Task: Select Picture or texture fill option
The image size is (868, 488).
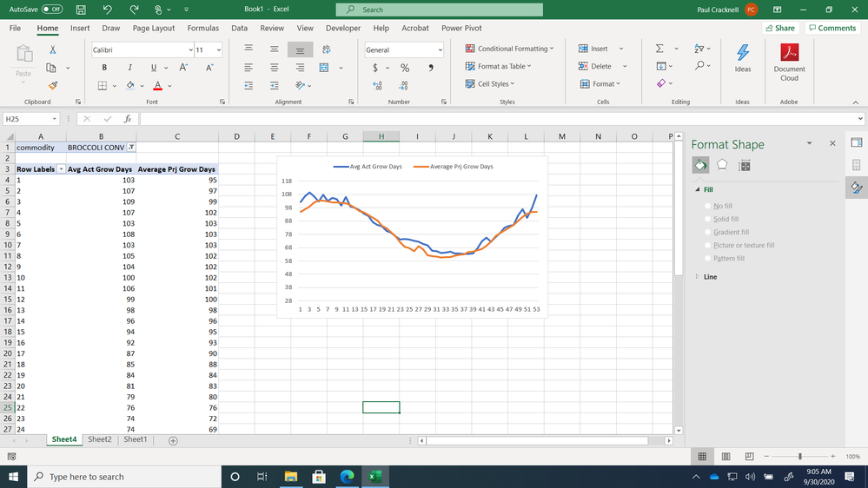Action: pyautogui.click(x=707, y=245)
